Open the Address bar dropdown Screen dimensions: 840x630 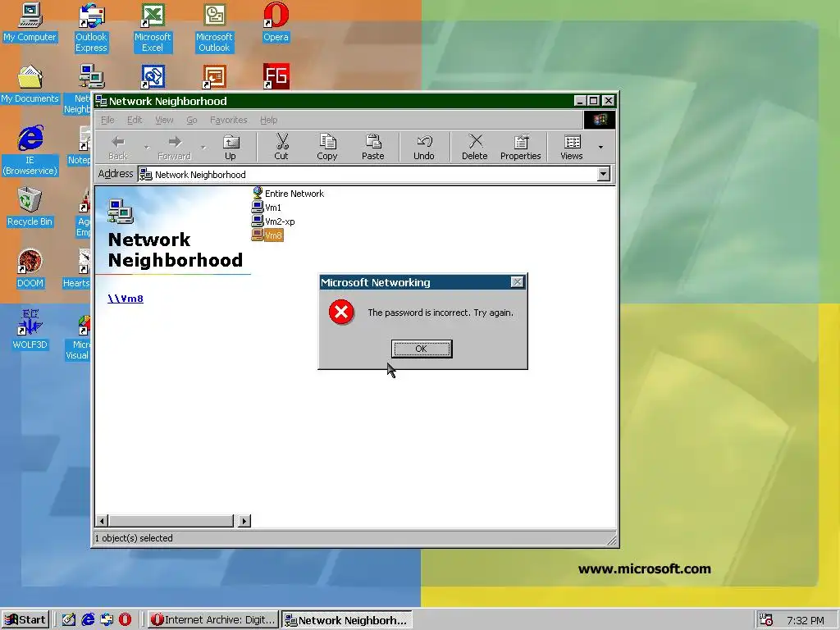pyautogui.click(x=604, y=174)
